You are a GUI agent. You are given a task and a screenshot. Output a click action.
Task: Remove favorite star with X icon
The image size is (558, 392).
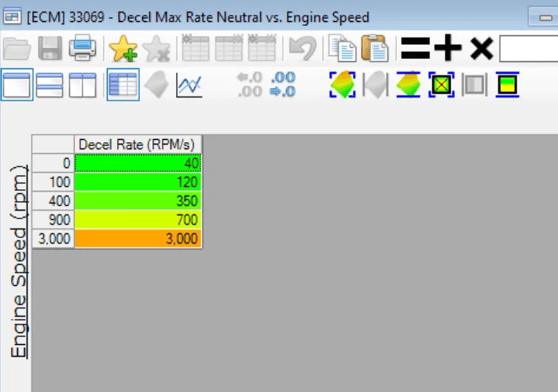click(156, 49)
